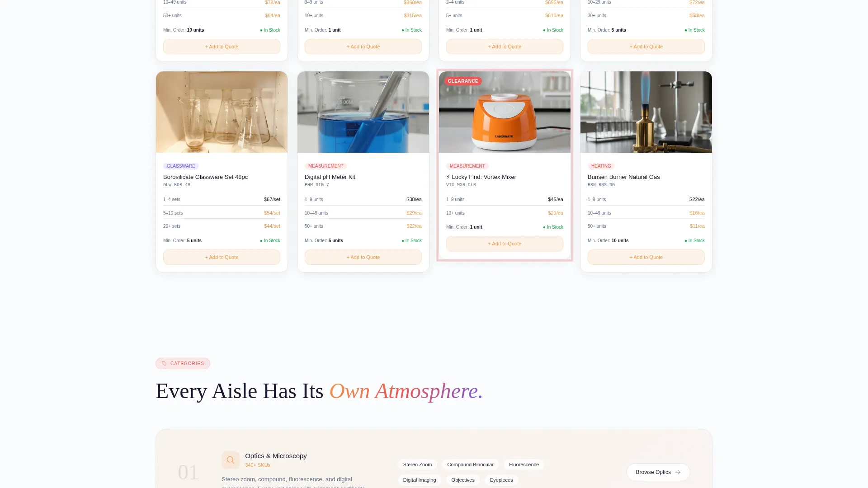The width and height of the screenshot is (868, 488).
Task: Select the Digital Imaging chip
Action: pos(420,480)
